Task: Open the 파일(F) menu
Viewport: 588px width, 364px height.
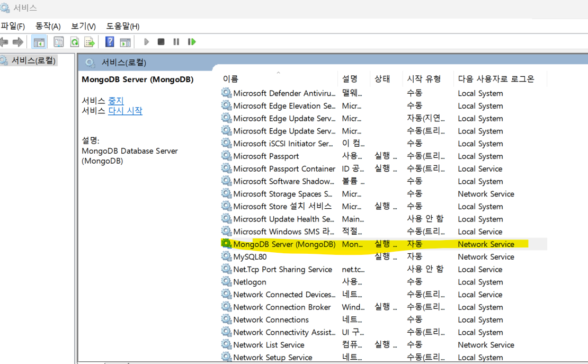Action: (13, 26)
